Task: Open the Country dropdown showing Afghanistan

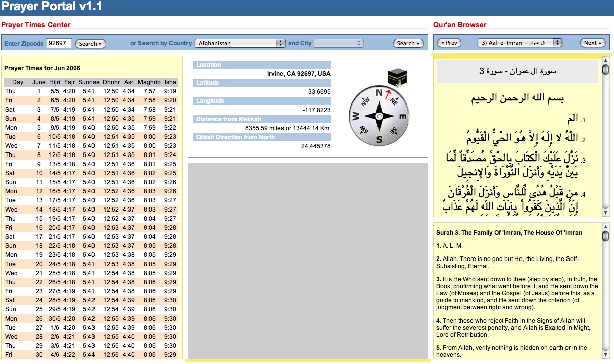Action: pyautogui.click(x=240, y=43)
